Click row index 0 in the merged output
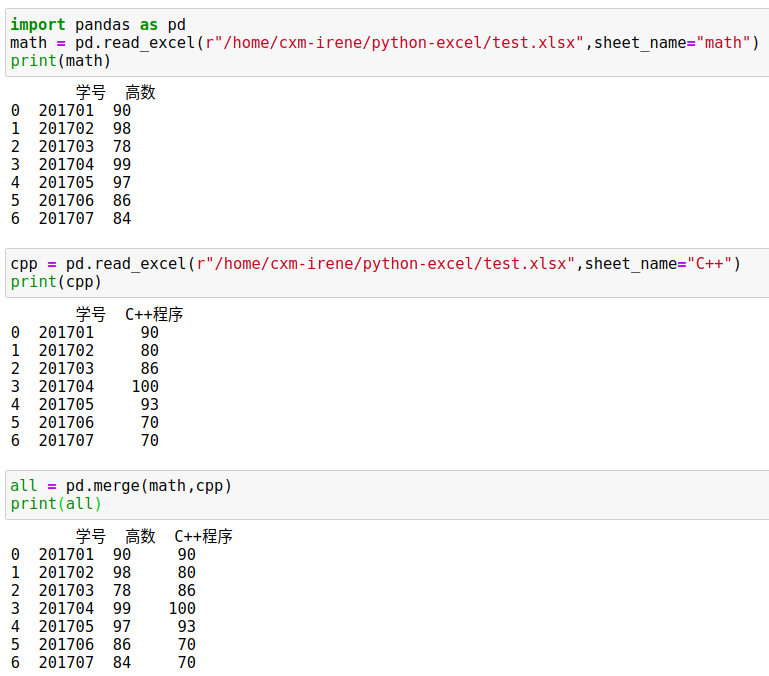The width and height of the screenshot is (769, 676). pyautogui.click(x=15, y=554)
